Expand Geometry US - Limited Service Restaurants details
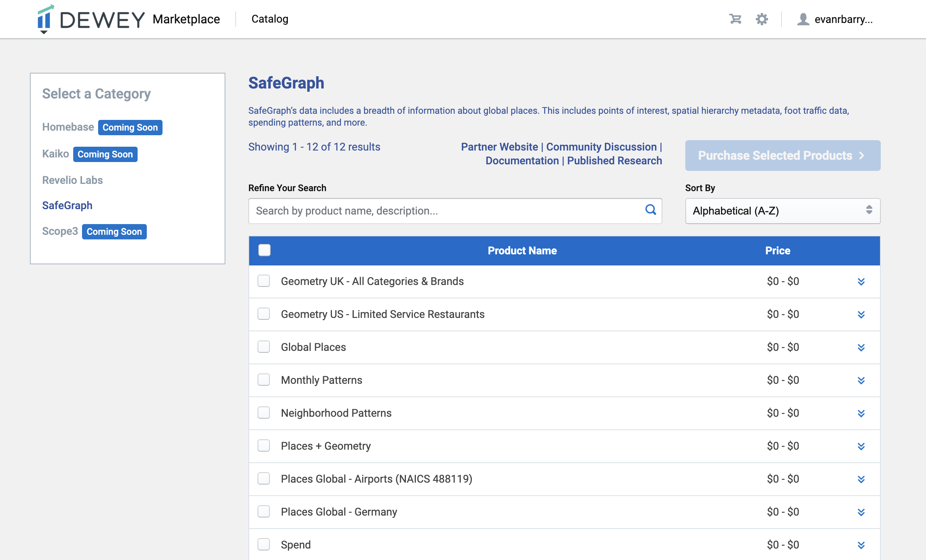This screenshot has height=560, width=926. 861,315
